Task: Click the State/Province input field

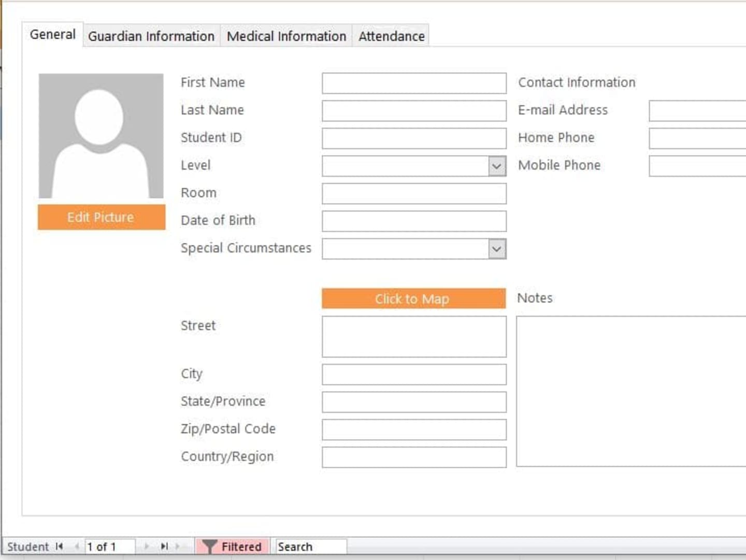Action: click(414, 402)
